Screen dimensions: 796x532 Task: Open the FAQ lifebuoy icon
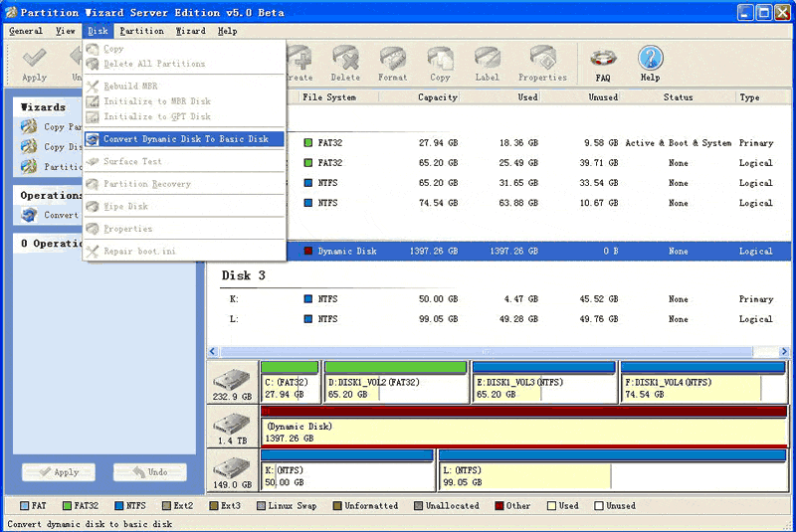click(x=603, y=58)
